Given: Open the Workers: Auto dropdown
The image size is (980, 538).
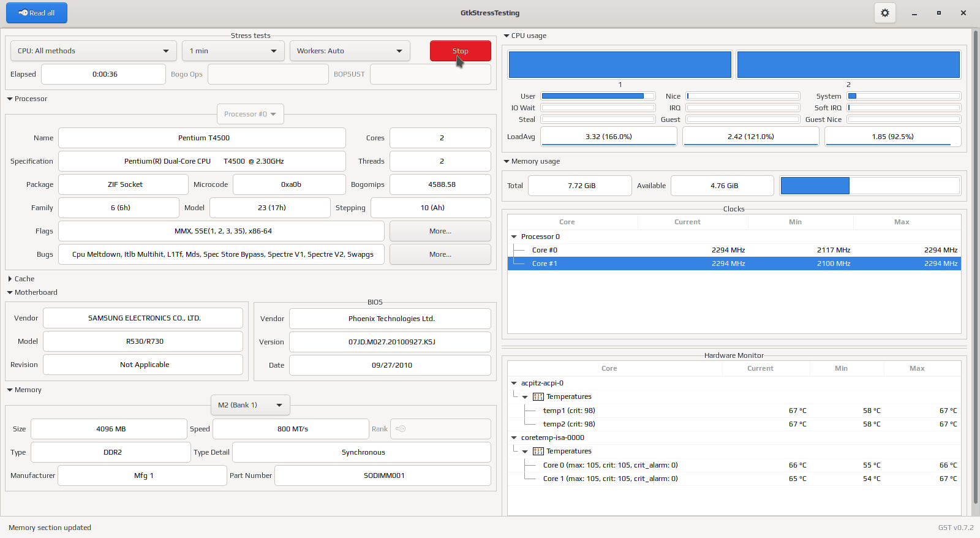Looking at the screenshot, I should [350, 51].
